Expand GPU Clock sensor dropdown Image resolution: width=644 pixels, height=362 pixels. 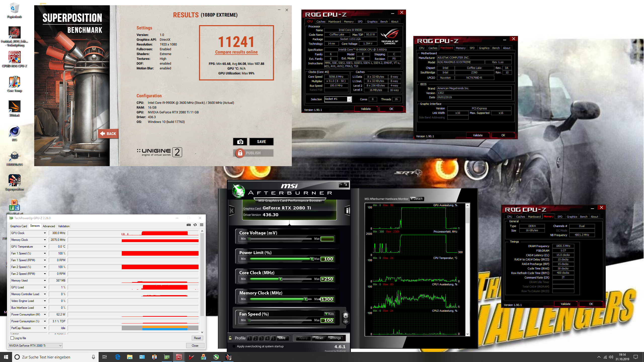(45, 233)
